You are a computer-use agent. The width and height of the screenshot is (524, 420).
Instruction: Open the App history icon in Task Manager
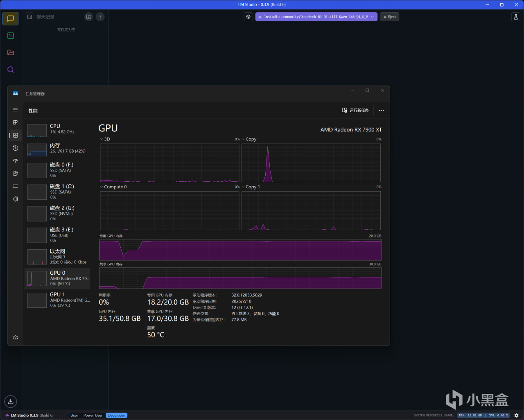tap(16, 148)
